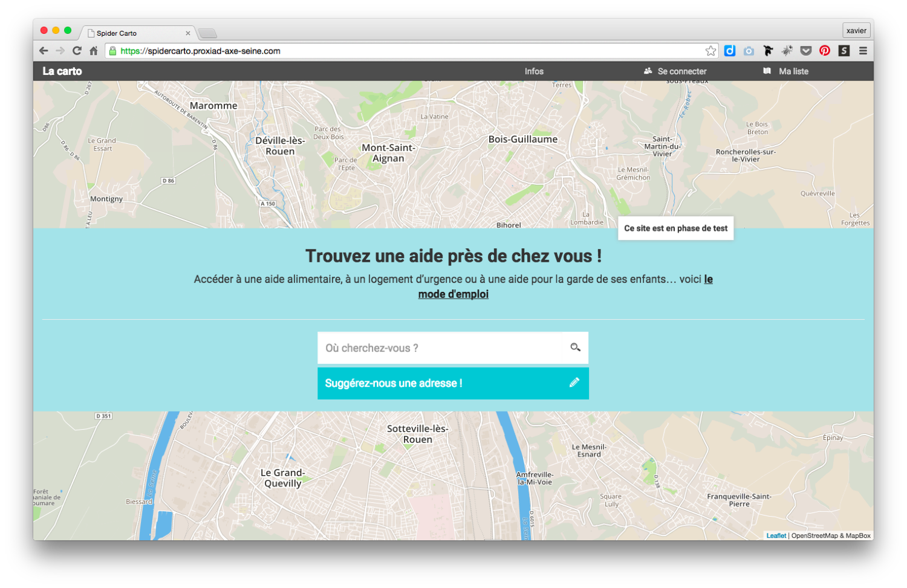This screenshot has width=907, height=588.
Task: Click Déville-lès-Rouen on the map
Action: [x=280, y=146]
